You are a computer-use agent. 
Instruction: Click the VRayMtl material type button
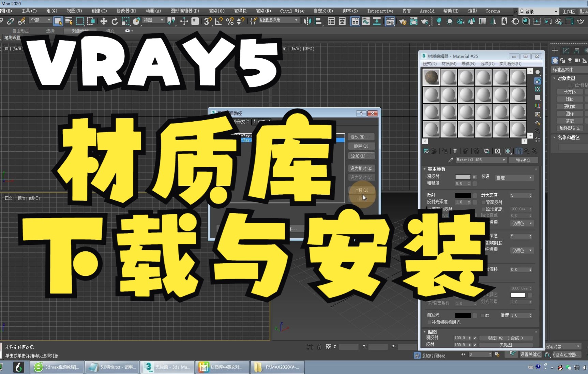[523, 160]
